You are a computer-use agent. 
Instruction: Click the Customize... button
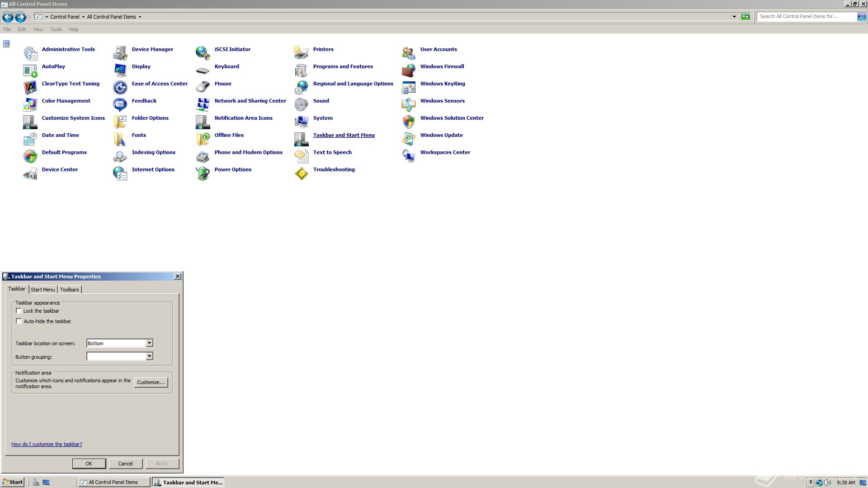click(x=151, y=382)
